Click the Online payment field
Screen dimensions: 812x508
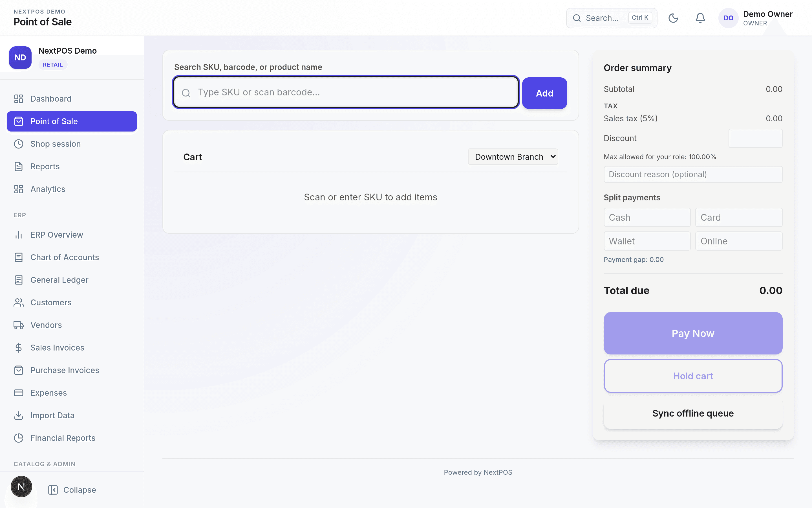click(x=739, y=241)
